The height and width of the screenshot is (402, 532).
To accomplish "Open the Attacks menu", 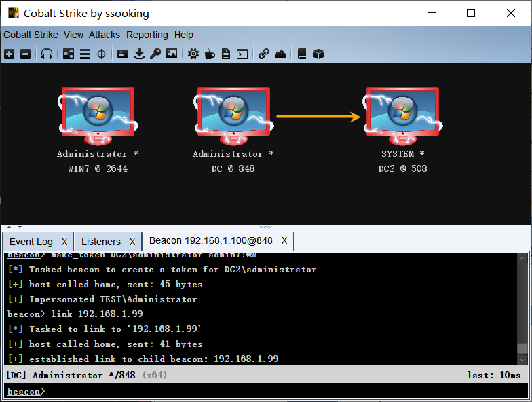I will click(x=104, y=35).
